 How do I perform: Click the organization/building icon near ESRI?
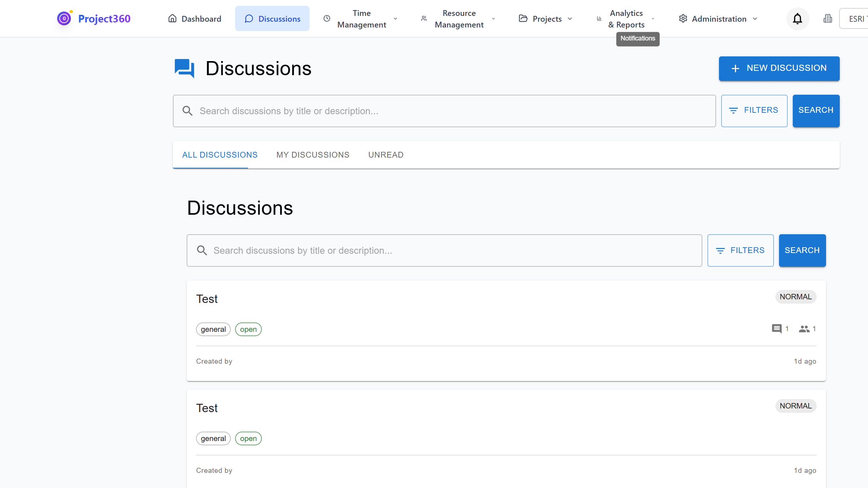(828, 18)
